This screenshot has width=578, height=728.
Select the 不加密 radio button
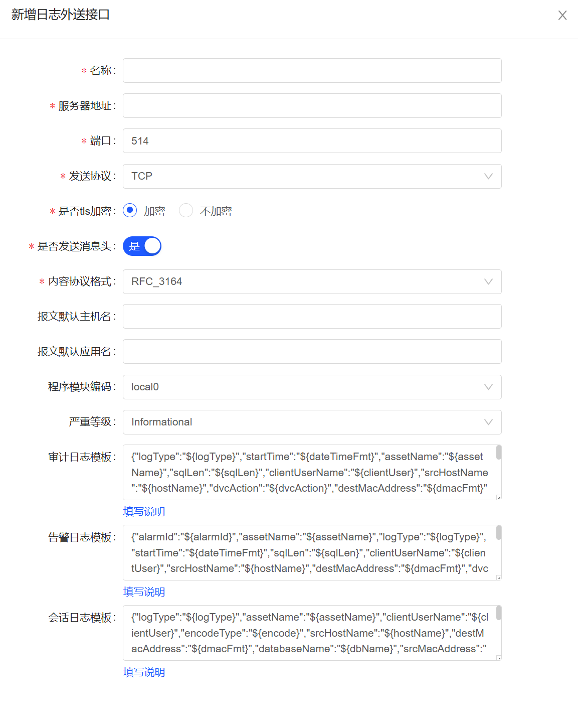pos(186,210)
